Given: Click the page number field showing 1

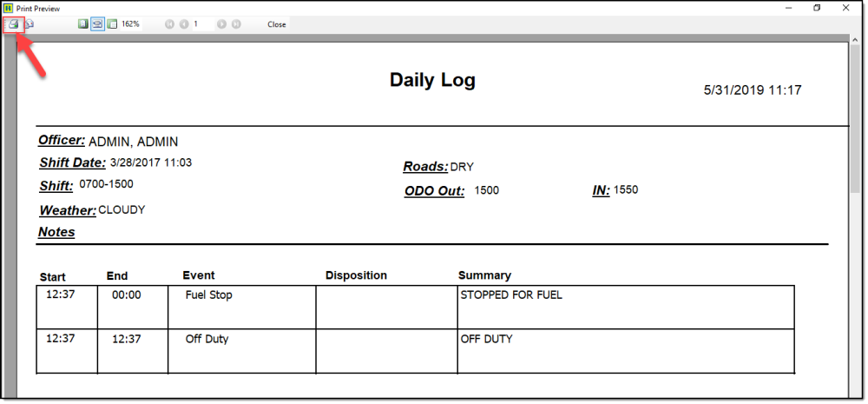Looking at the screenshot, I should (201, 24).
